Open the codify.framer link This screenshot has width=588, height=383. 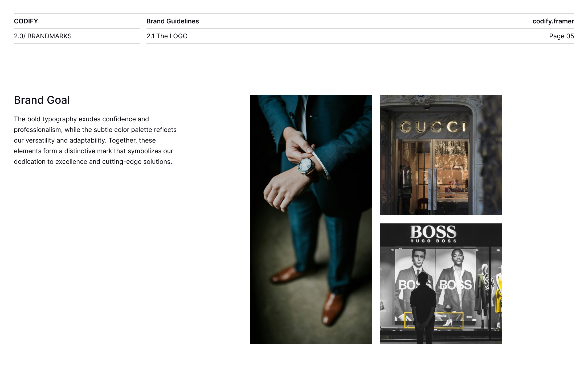click(x=553, y=21)
